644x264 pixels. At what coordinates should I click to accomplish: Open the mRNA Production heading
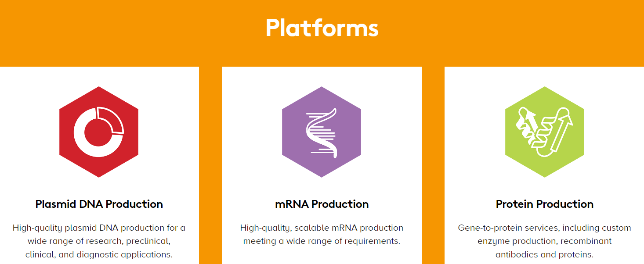coord(322,204)
